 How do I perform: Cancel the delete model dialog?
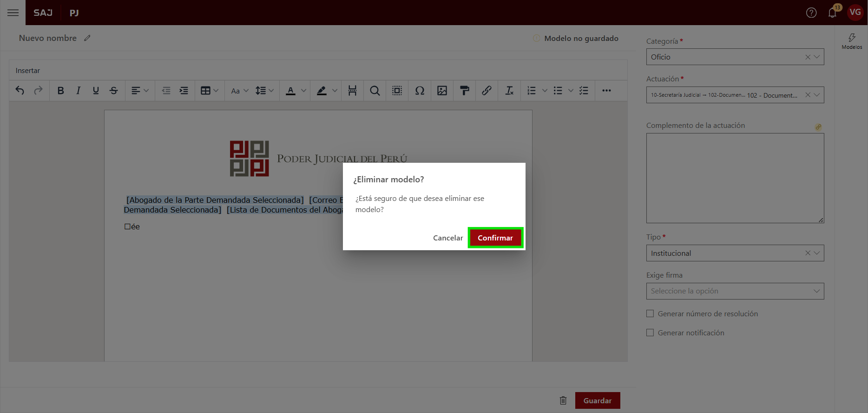pyautogui.click(x=448, y=238)
